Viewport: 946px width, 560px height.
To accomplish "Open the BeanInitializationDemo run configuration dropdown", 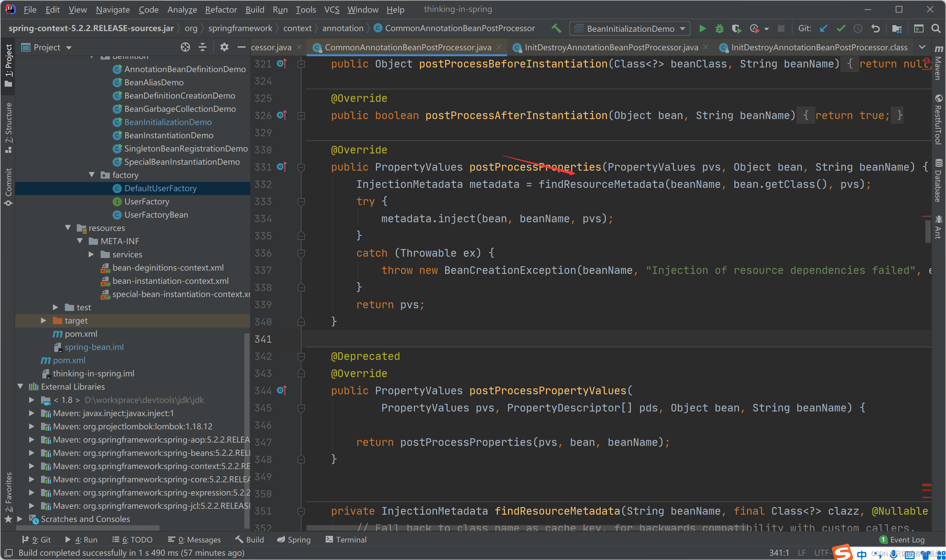I will point(630,29).
